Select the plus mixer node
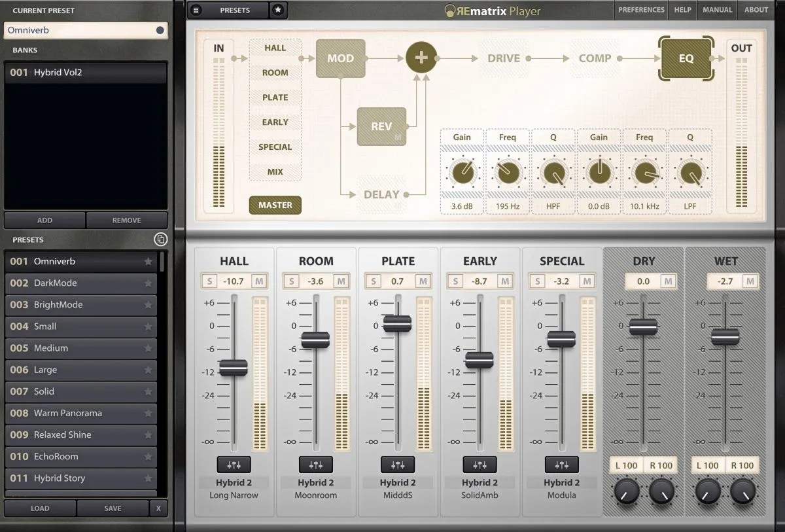Viewport: 785px width, 532px height. [x=421, y=58]
